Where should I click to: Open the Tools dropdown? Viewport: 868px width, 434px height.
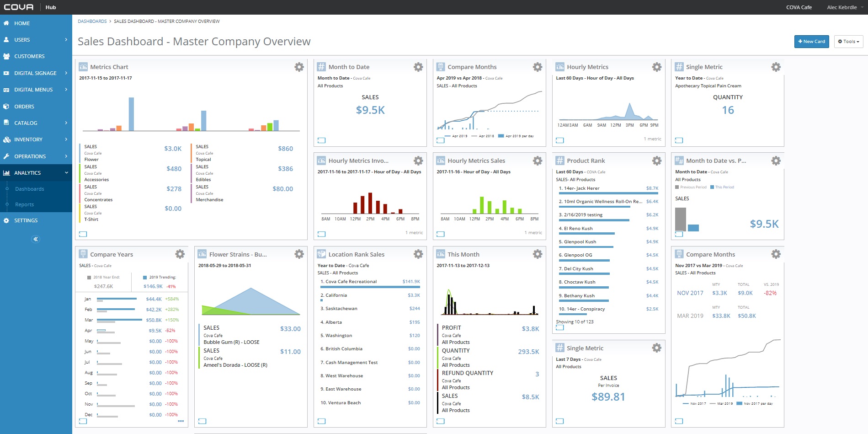click(x=848, y=42)
